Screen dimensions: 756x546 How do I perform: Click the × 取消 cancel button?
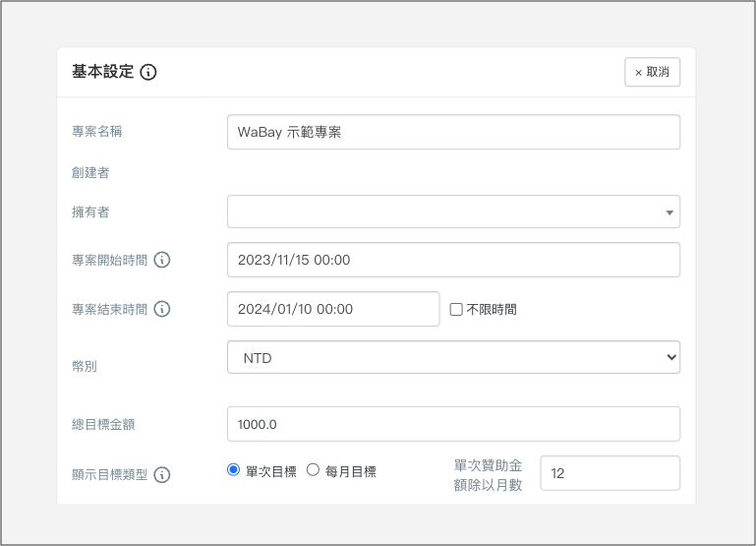(x=653, y=73)
